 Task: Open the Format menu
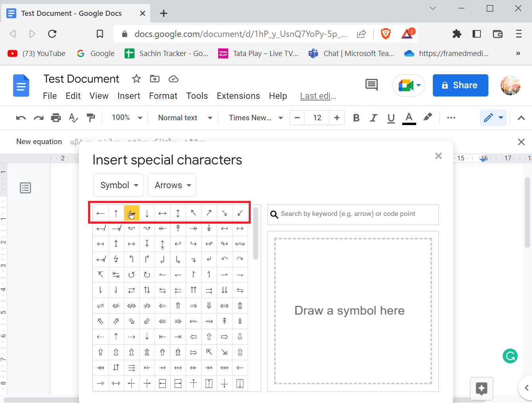(x=163, y=96)
